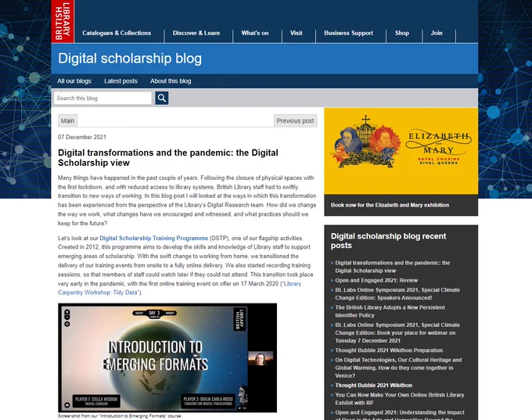Go to Shop in top navigation
The height and width of the screenshot is (420, 532).
click(401, 34)
